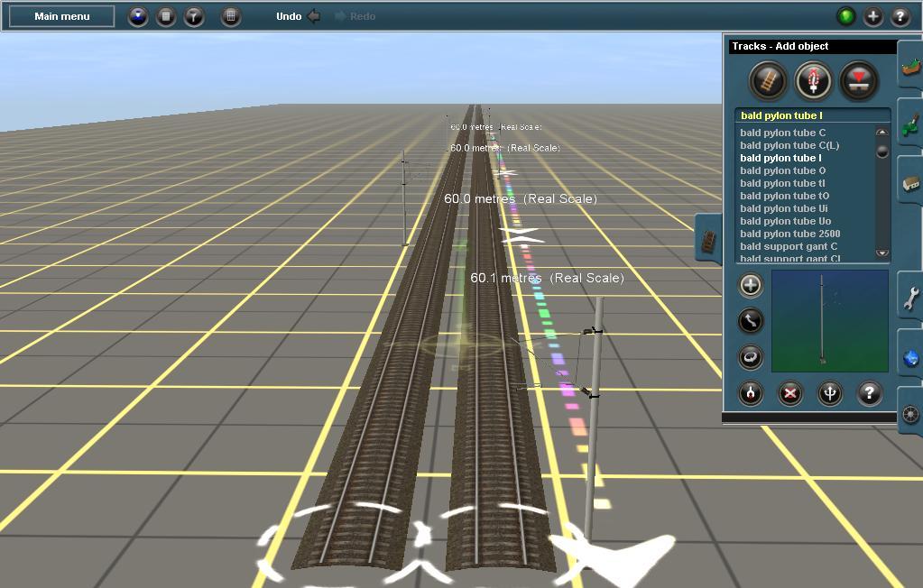The image size is (923, 588).
Task: Click the object list scrollbar thumb
Action: (x=881, y=152)
